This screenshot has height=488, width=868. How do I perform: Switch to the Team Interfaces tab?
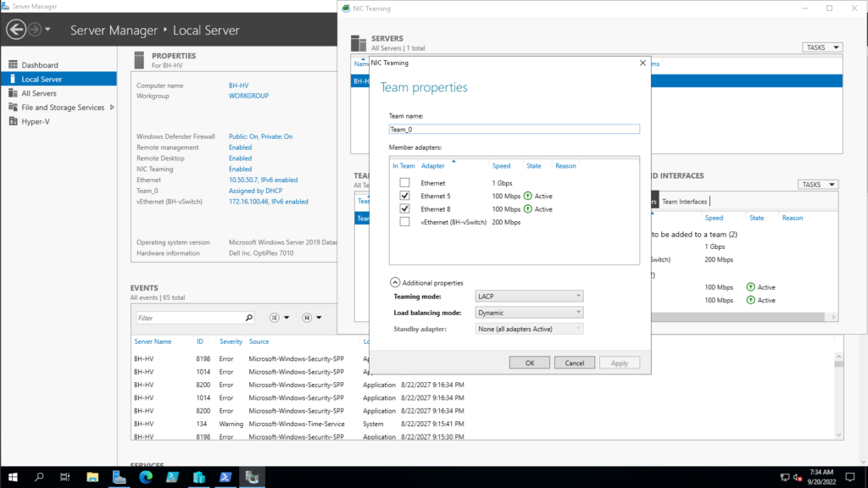pyautogui.click(x=684, y=202)
